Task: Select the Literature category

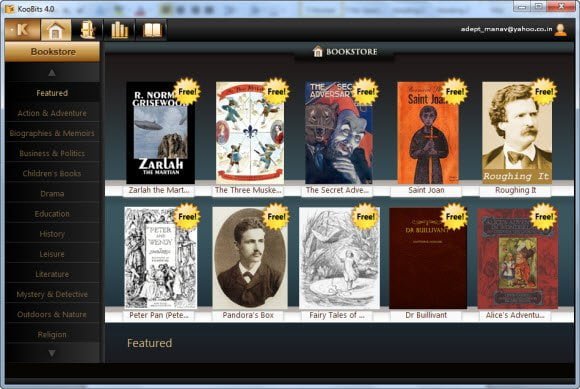Action: (x=53, y=274)
